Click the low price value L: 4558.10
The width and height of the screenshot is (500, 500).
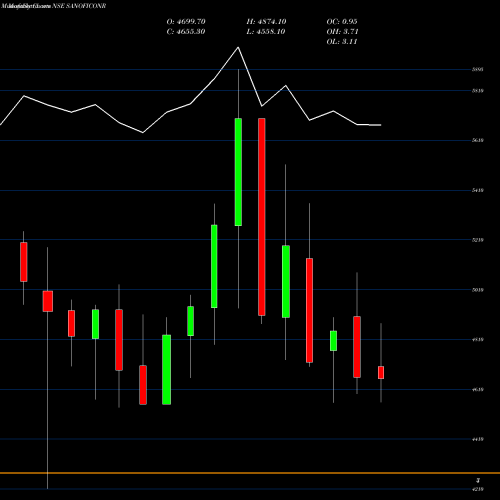click(x=266, y=32)
